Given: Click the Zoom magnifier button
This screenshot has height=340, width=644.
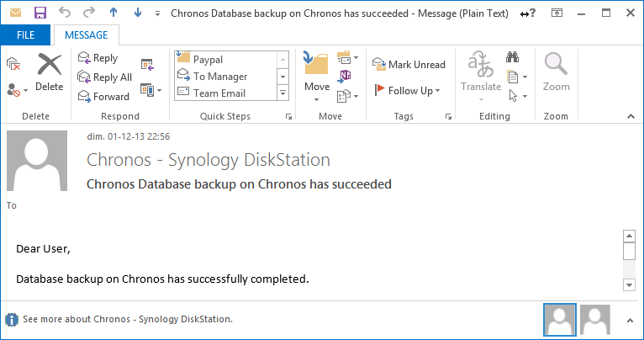Looking at the screenshot, I should pos(556,72).
